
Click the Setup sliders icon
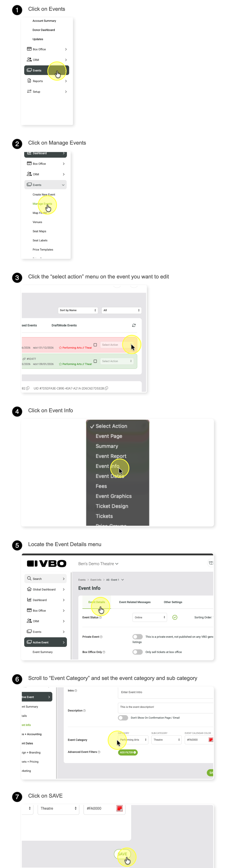pos(29,91)
